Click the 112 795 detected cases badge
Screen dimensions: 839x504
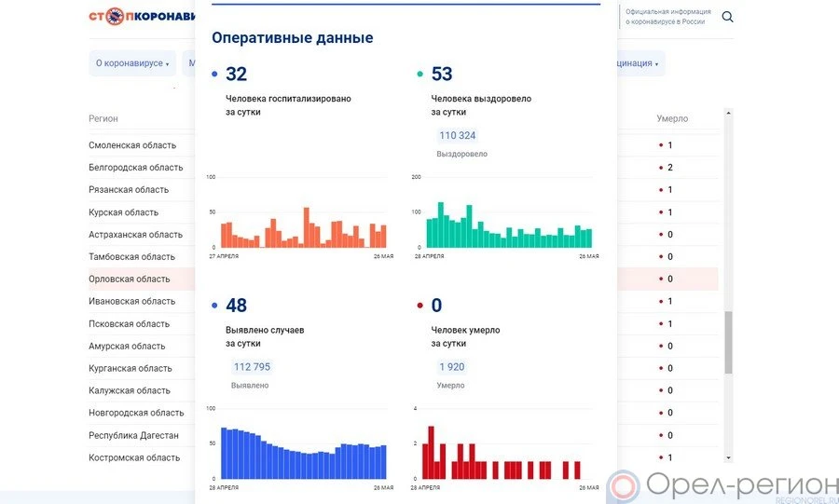[x=252, y=367]
